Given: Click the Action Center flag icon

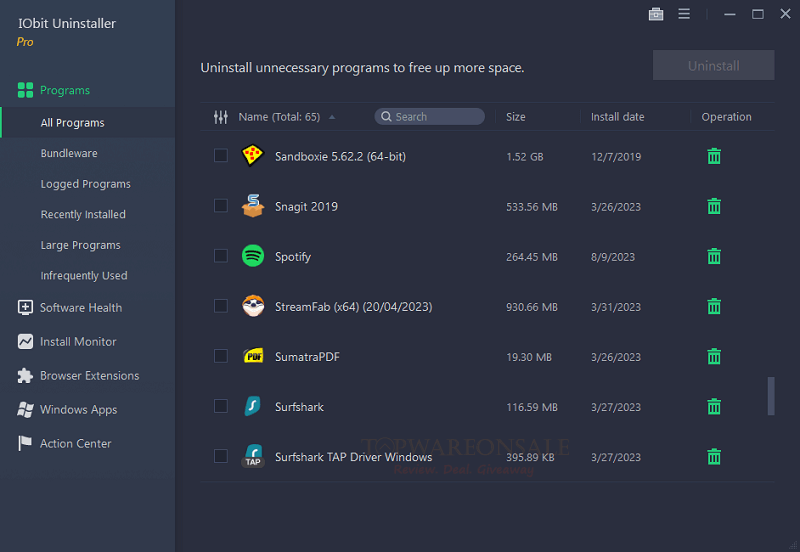Looking at the screenshot, I should tap(25, 443).
